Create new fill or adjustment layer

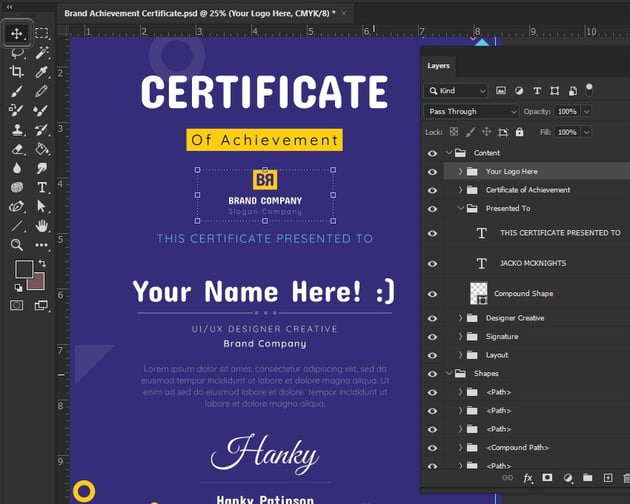point(568,478)
